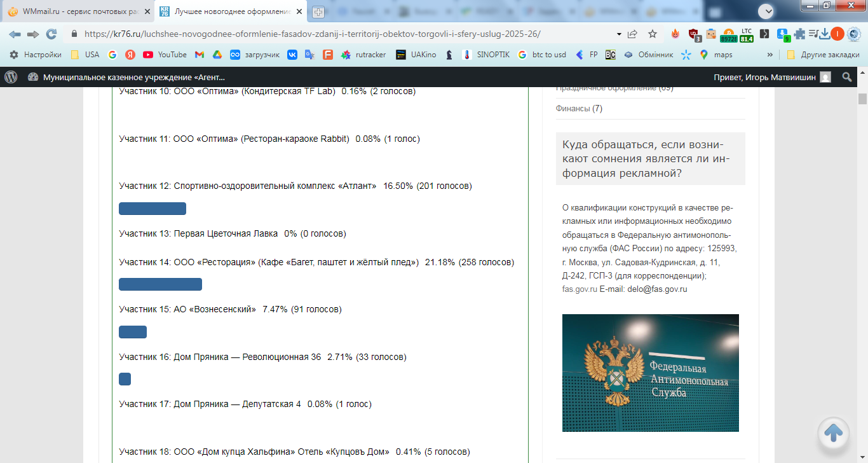
Task: Open the Google Drive bookmark
Action: tap(217, 55)
